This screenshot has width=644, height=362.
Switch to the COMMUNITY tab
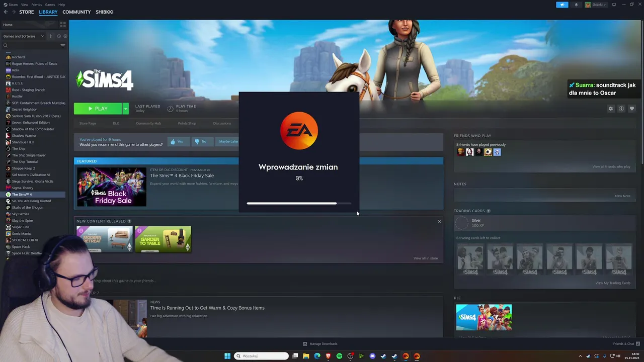tap(76, 12)
